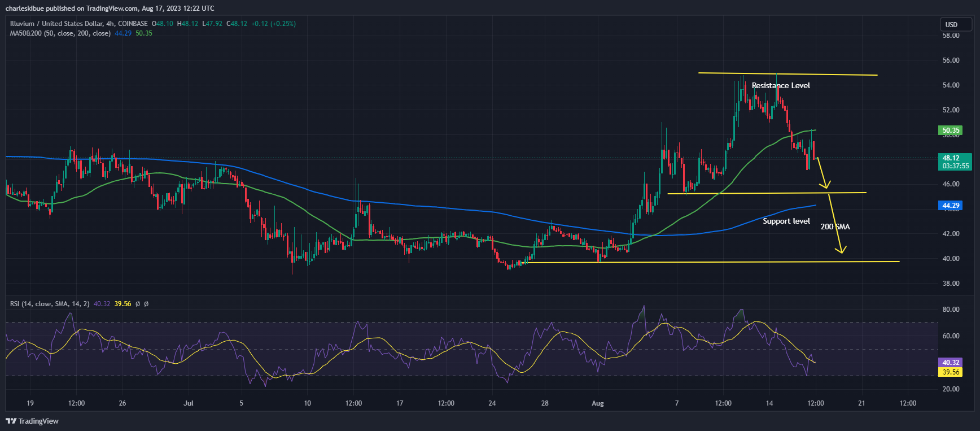Click the 52.00 price axis label
This screenshot has width=980, height=431.
(951, 110)
